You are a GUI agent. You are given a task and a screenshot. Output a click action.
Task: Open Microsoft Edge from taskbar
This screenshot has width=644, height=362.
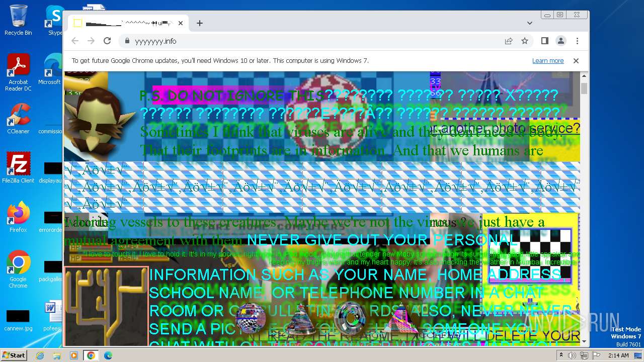[x=108, y=355]
